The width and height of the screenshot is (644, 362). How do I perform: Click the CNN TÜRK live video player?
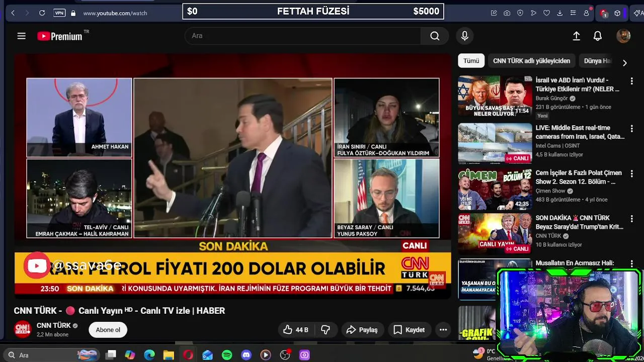233,176
